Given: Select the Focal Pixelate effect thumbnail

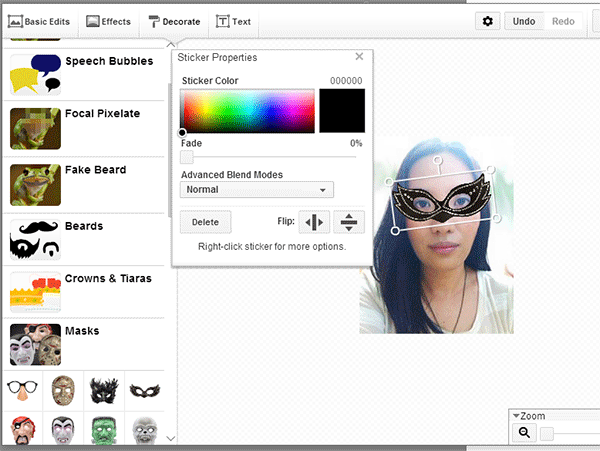Looking at the screenshot, I should coord(35,129).
